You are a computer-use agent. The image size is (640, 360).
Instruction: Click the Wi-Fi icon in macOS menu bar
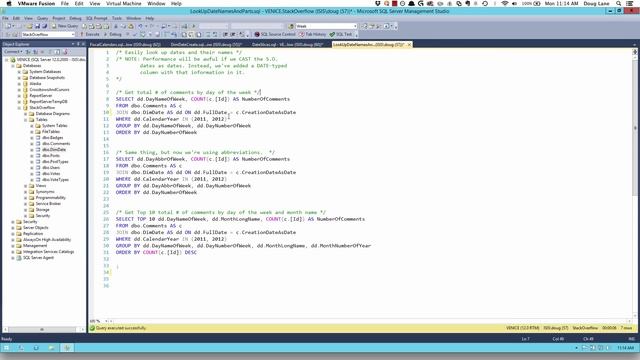coord(504,3)
